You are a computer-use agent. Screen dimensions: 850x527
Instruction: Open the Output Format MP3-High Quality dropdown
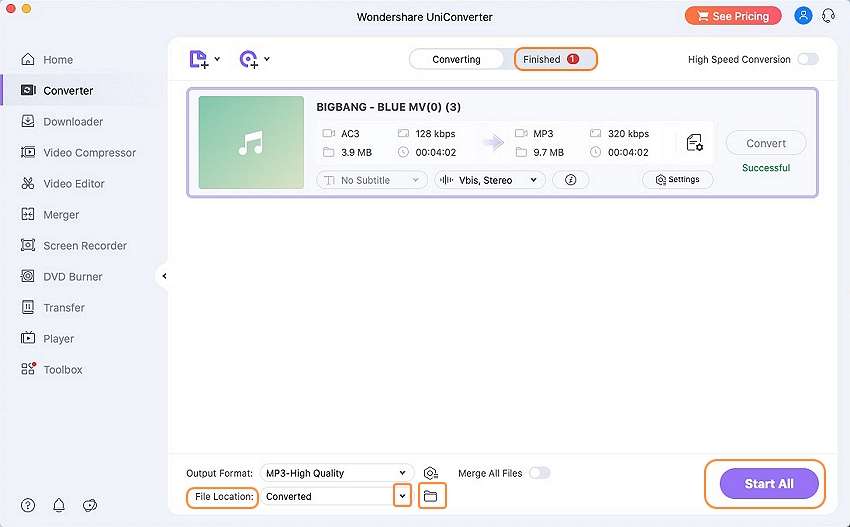337,473
